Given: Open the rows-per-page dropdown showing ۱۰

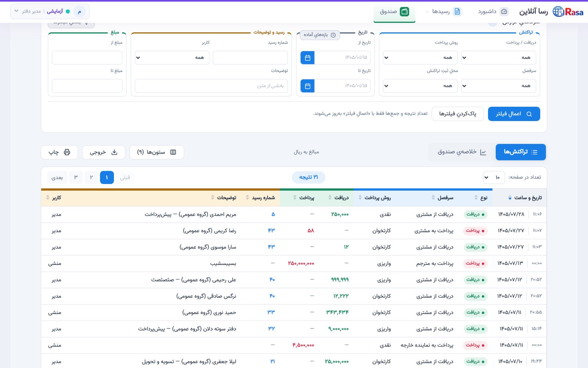Looking at the screenshot, I should point(494,177).
